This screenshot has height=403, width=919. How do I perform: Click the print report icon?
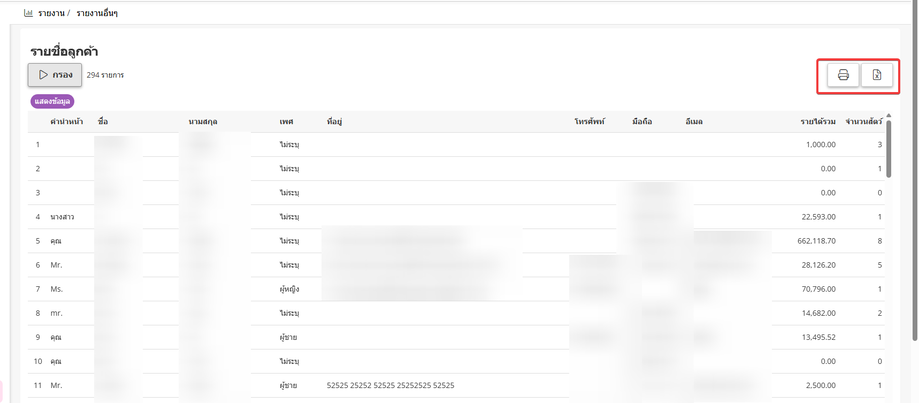(843, 75)
